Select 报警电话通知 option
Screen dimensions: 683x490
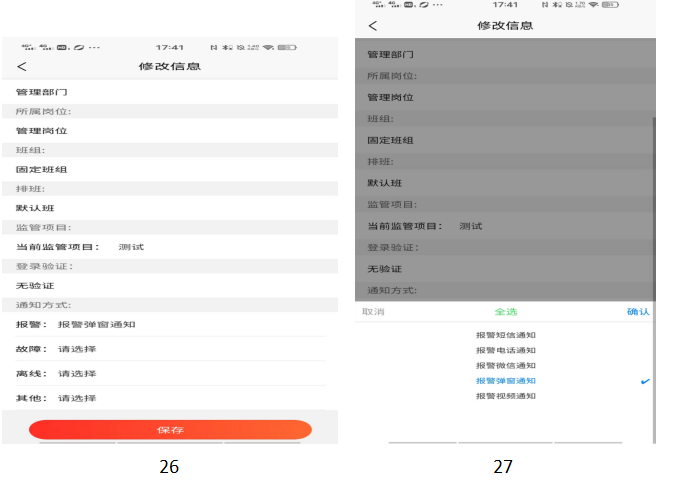(506, 350)
